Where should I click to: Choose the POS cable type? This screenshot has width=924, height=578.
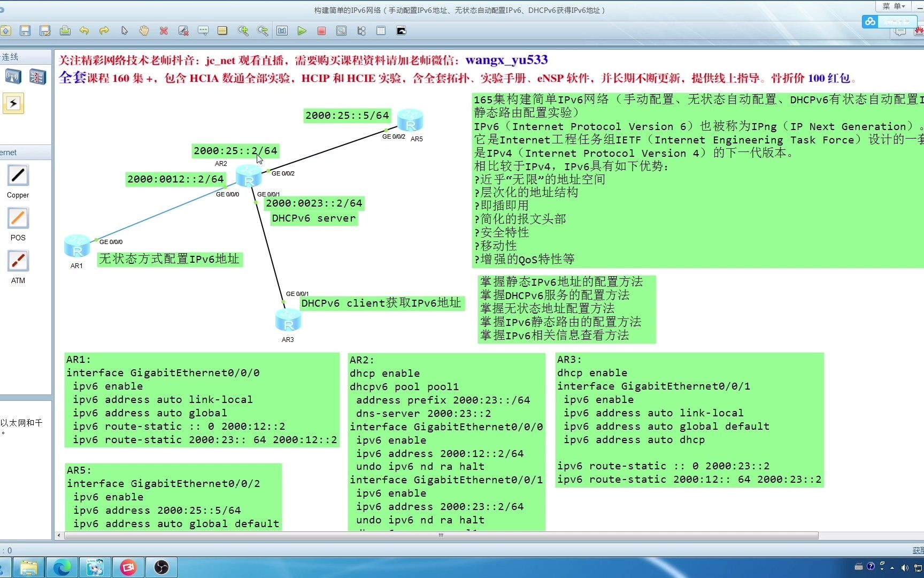18,218
